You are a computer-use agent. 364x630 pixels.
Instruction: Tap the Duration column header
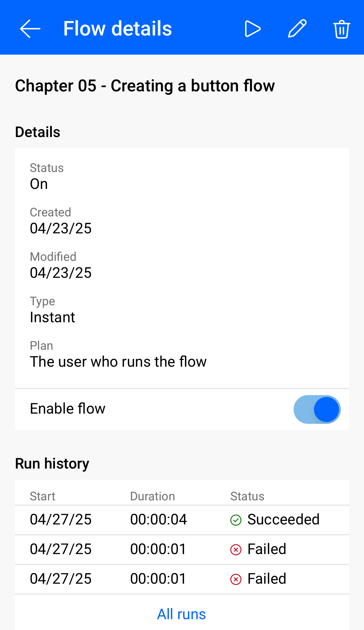pyautogui.click(x=153, y=496)
